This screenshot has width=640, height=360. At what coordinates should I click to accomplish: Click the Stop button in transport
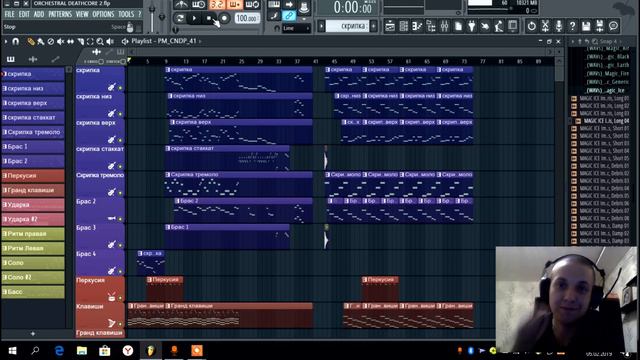tap(209, 18)
